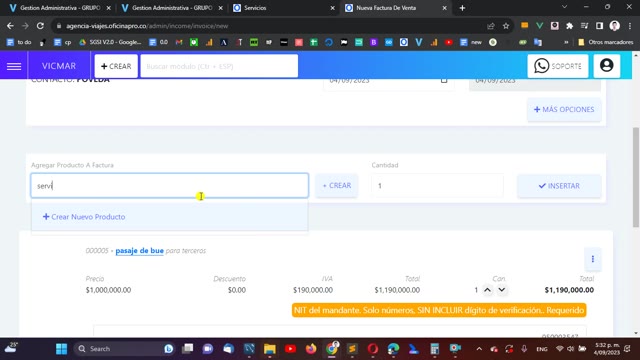Expand the Más Opciones section

click(x=564, y=109)
